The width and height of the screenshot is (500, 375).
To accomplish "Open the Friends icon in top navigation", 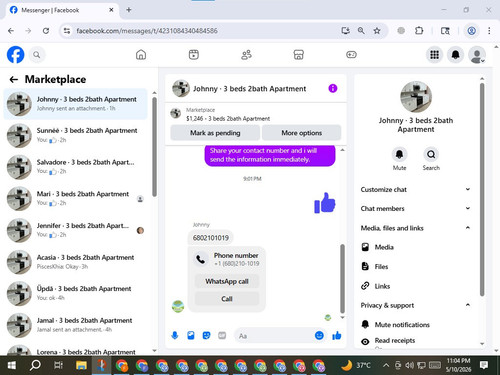I will coord(246,55).
